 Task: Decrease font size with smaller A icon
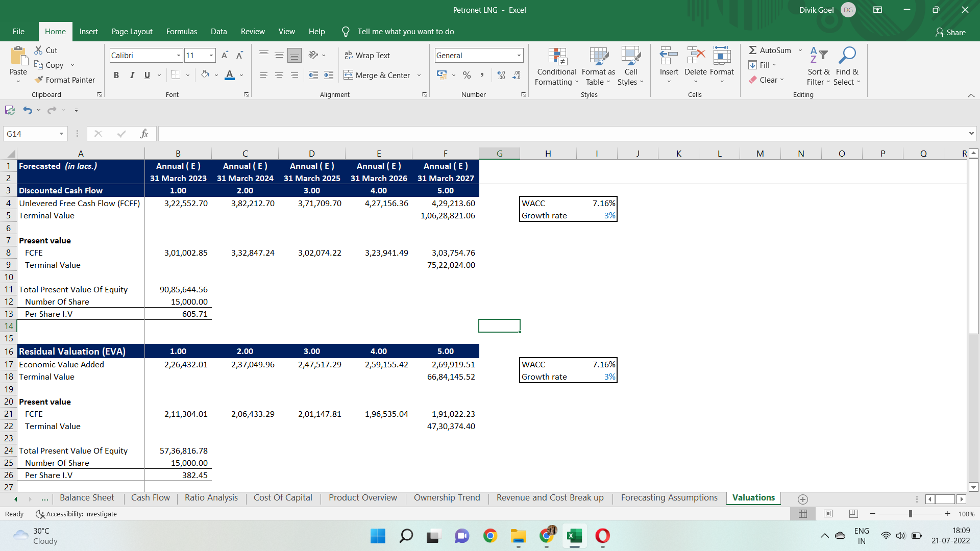(239, 55)
